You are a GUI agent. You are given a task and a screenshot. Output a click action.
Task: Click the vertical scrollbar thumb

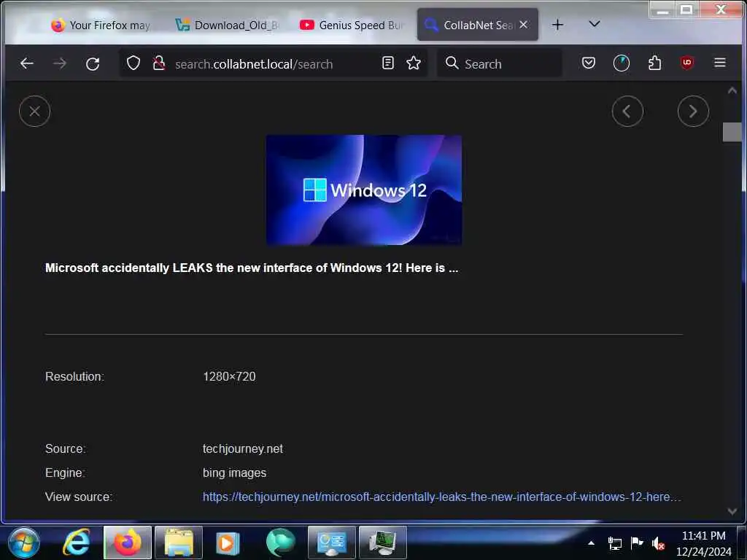click(732, 132)
